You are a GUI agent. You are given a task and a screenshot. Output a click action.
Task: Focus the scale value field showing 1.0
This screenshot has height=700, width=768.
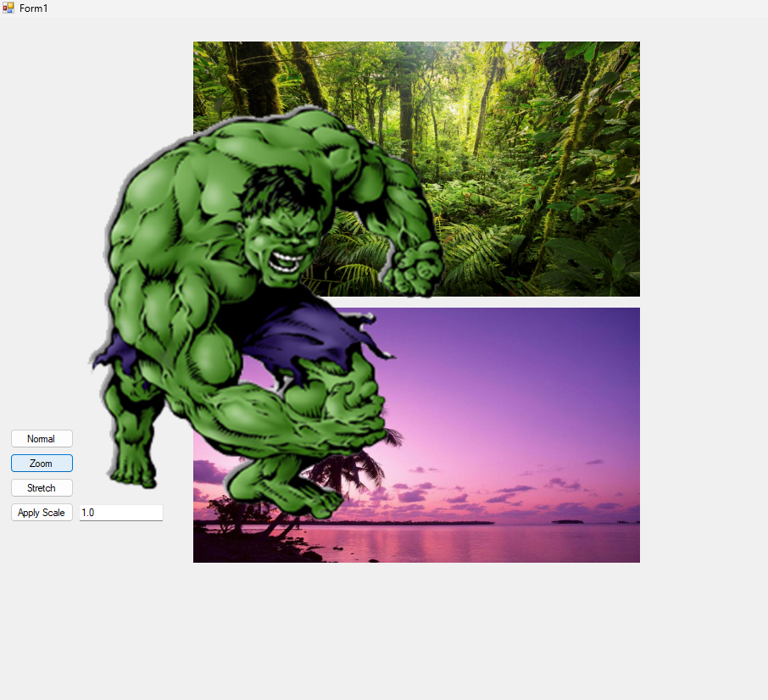121,513
